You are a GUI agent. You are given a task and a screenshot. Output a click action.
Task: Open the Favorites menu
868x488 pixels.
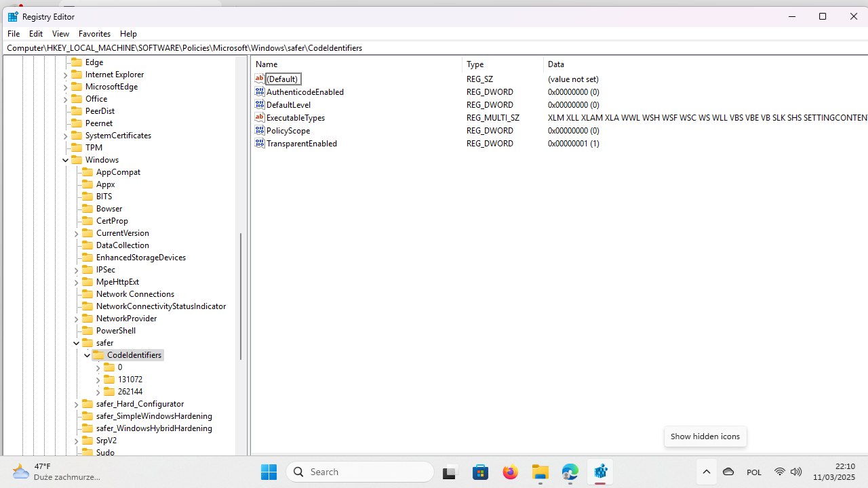pyautogui.click(x=94, y=33)
